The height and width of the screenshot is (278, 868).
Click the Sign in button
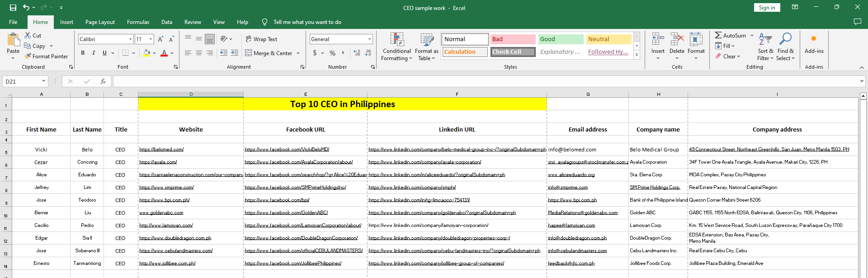point(767,8)
